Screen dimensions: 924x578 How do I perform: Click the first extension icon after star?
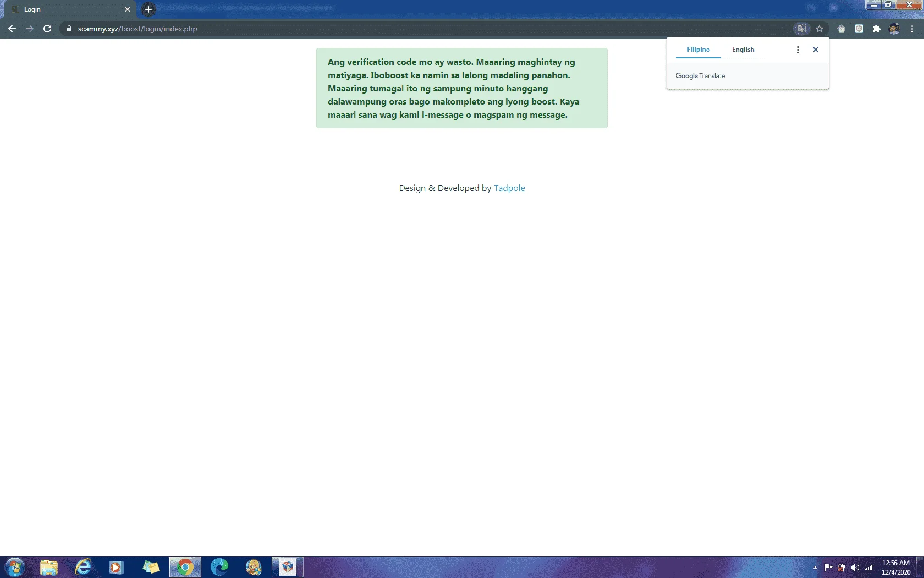pyautogui.click(x=842, y=29)
